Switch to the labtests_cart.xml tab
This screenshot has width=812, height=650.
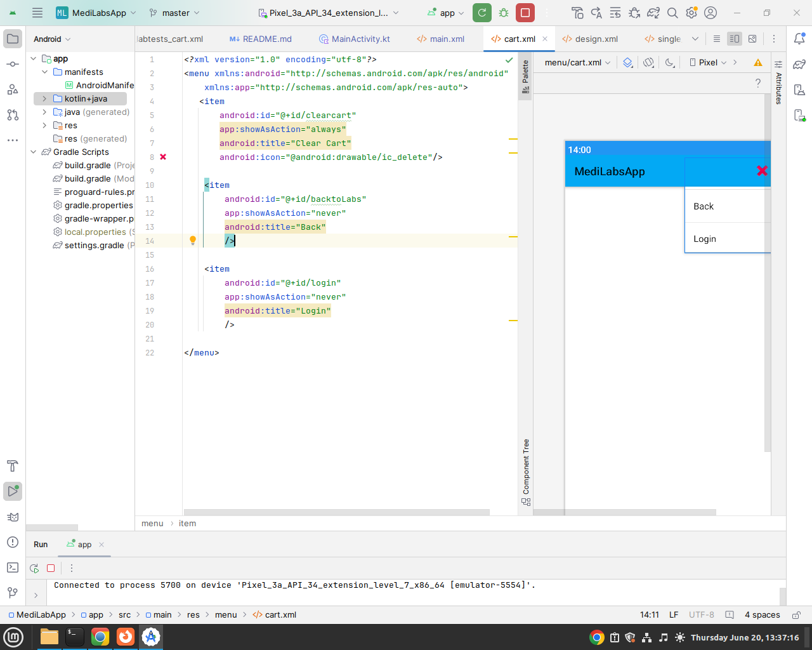[x=171, y=39]
